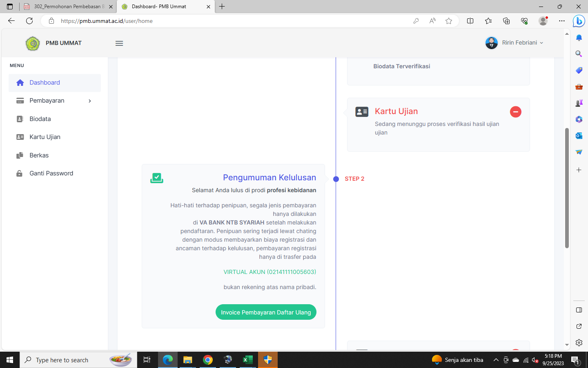Click the page vertical scrollbar thumb
The width and height of the screenshot is (588, 368).
point(567,188)
